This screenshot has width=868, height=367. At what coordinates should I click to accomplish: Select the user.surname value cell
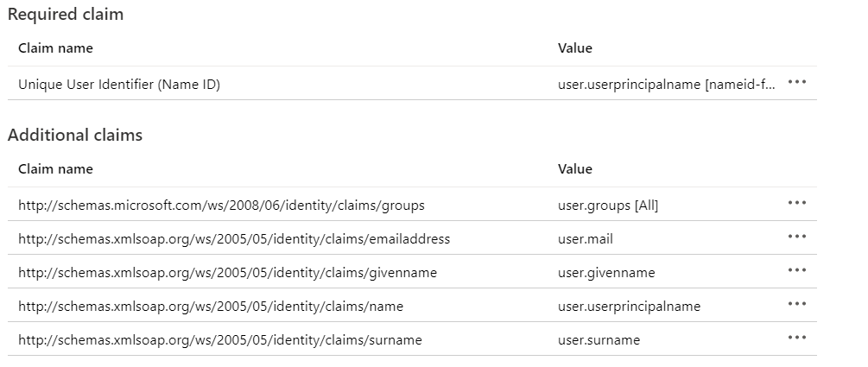click(599, 339)
